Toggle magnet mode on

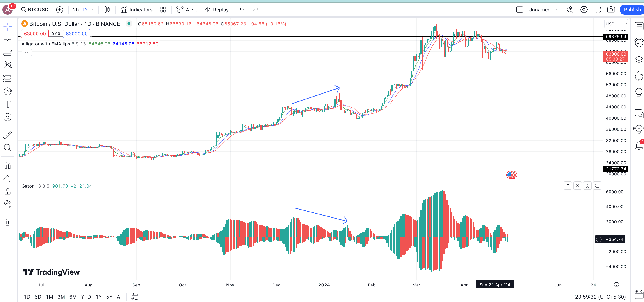pos(7,165)
